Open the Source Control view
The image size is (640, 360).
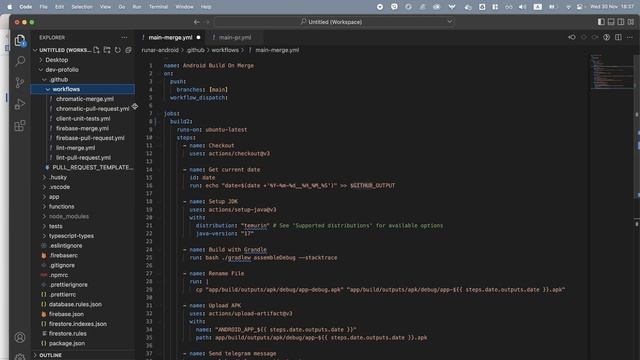20,82
